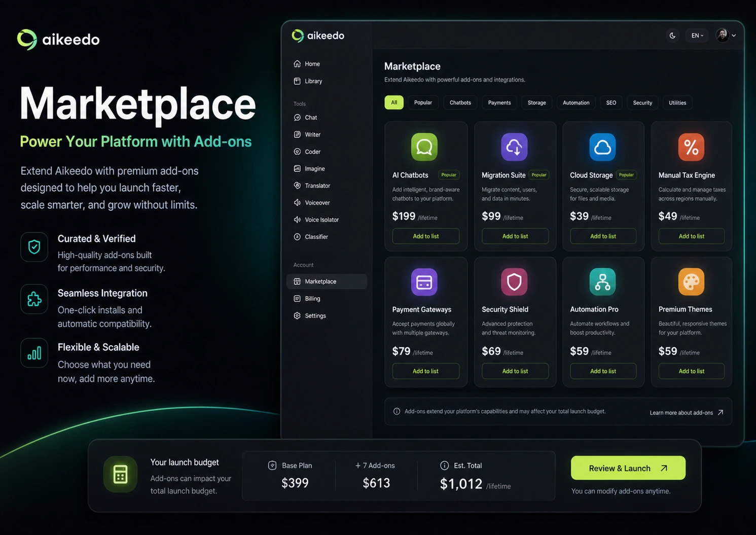Click the Popular badge on Cloud Storage
The height and width of the screenshot is (535, 756).
click(x=627, y=175)
